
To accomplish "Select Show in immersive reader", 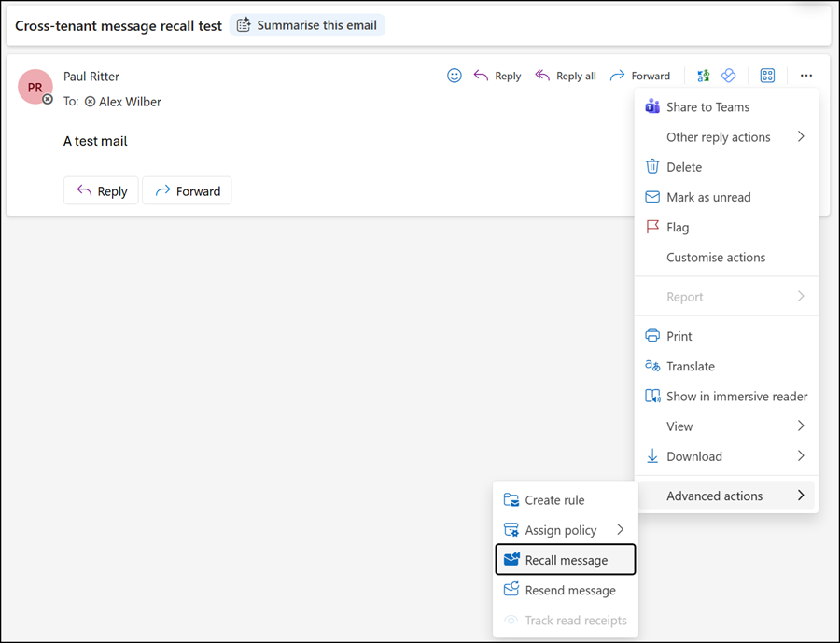I will coord(726,397).
